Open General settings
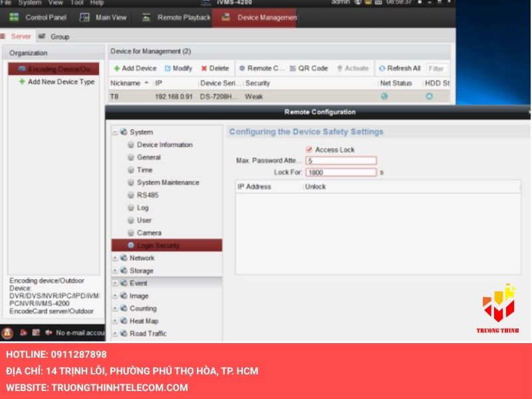This screenshot has height=399, width=532. pos(148,158)
